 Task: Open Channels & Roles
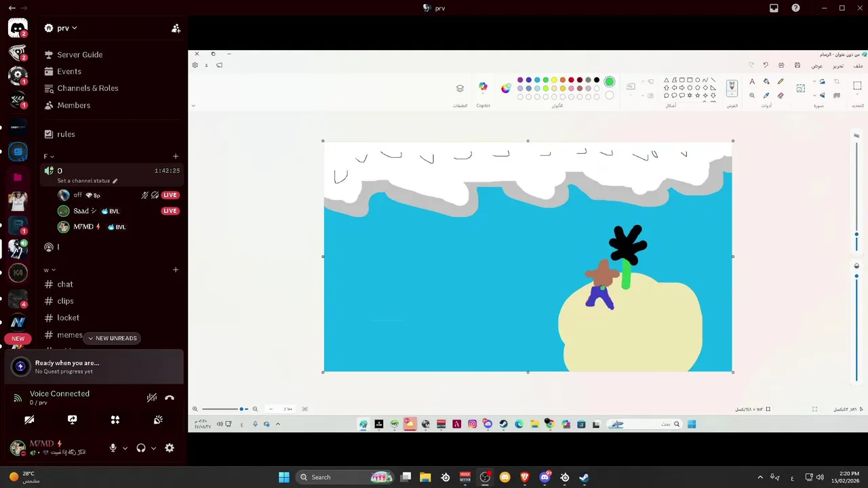(x=87, y=88)
